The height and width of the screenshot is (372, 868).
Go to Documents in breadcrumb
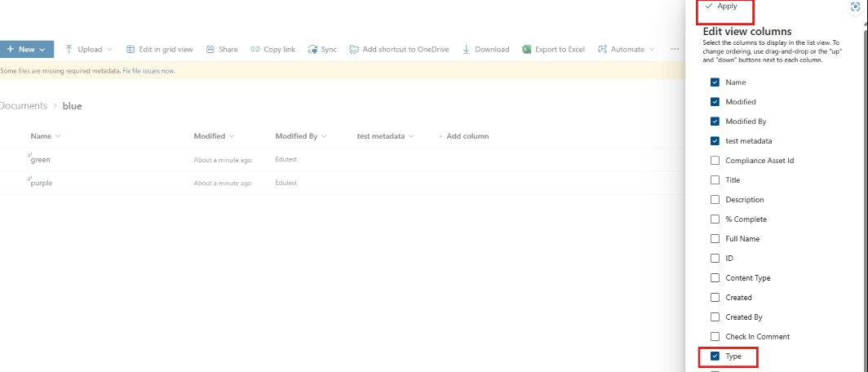(23, 106)
